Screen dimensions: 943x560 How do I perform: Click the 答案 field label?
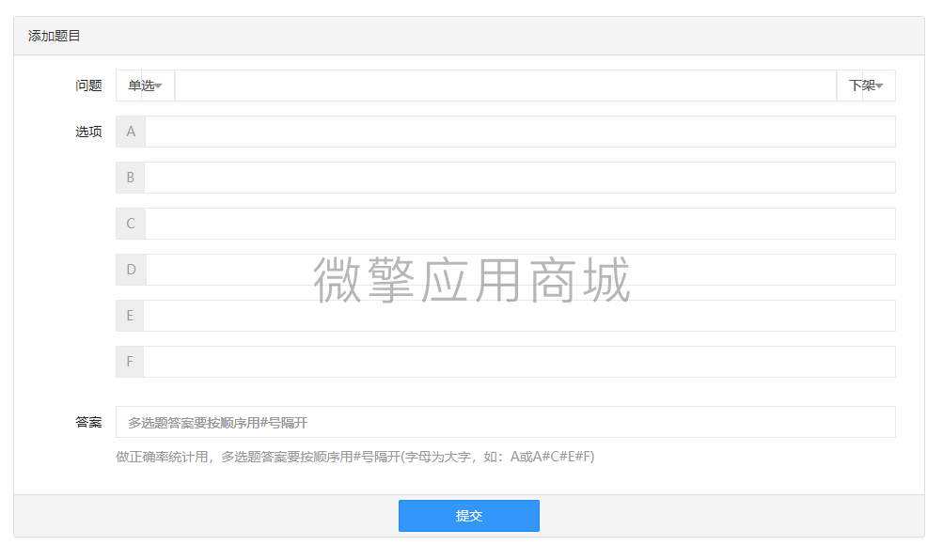click(x=88, y=423)
